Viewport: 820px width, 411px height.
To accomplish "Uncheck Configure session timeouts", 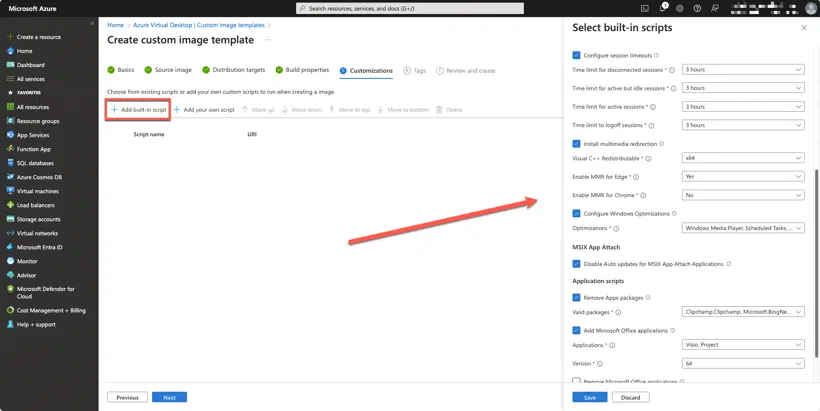I will 576,55.
